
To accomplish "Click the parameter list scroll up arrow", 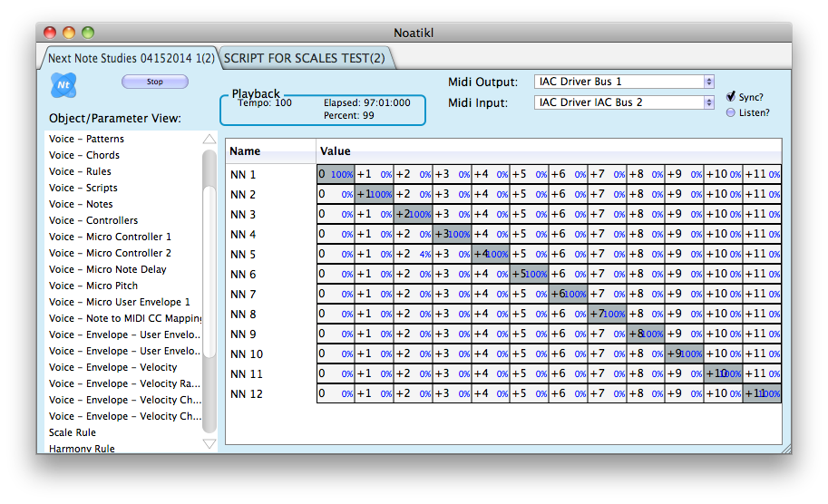I will (x=209, y=139).
